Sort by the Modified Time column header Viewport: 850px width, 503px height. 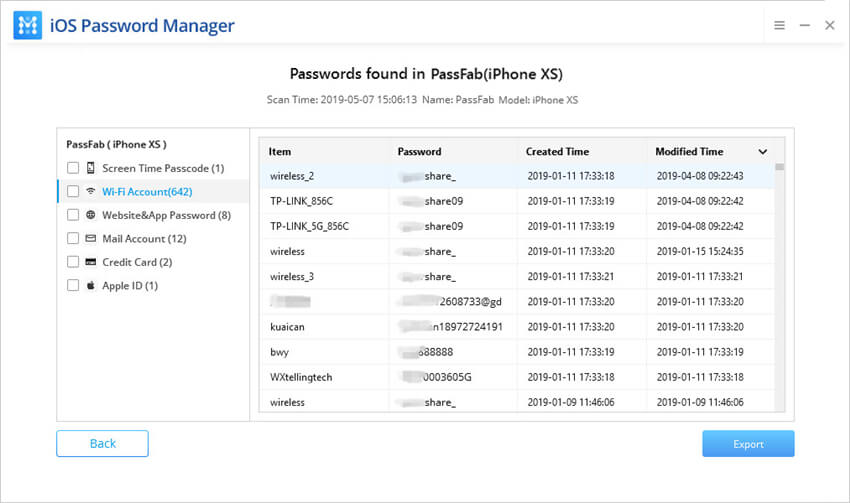pos(689,152)
